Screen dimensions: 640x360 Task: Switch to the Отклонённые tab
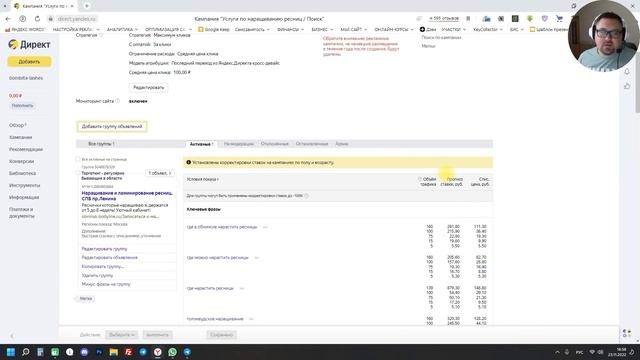275,144
